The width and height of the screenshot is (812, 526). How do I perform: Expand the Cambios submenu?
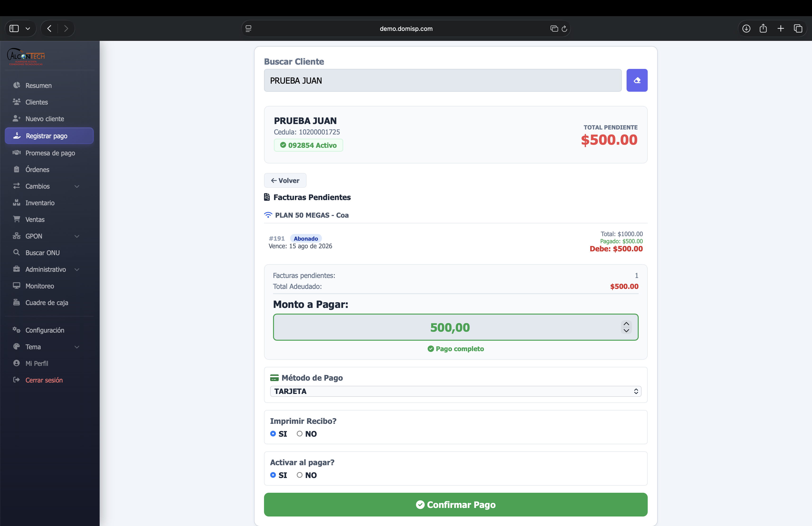click(77, 186)
